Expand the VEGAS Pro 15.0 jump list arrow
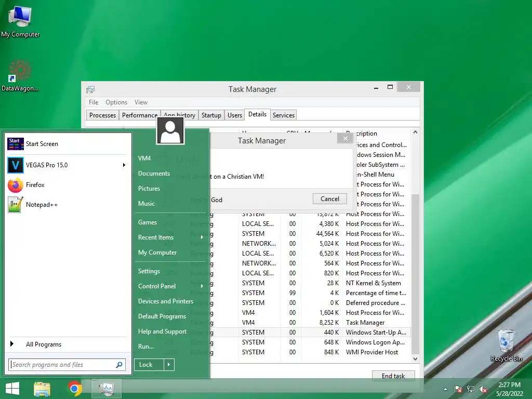 click(124, 165)
